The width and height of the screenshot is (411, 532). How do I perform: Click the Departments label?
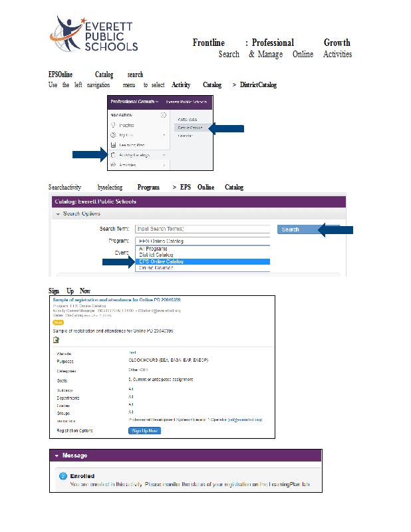(x=68, y=398)
